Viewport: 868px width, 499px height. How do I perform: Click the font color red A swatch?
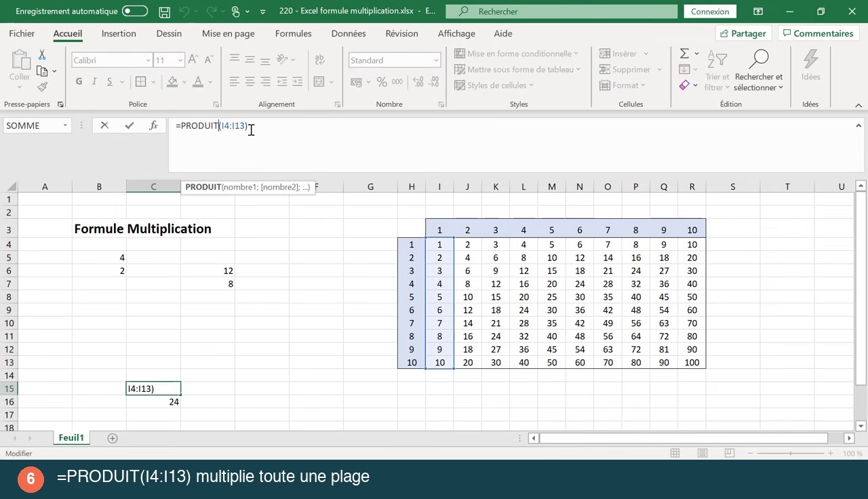198,82
